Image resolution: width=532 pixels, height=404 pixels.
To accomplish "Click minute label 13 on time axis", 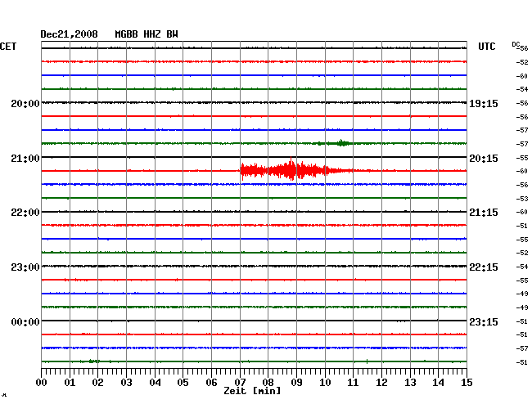I will (410, 382).
